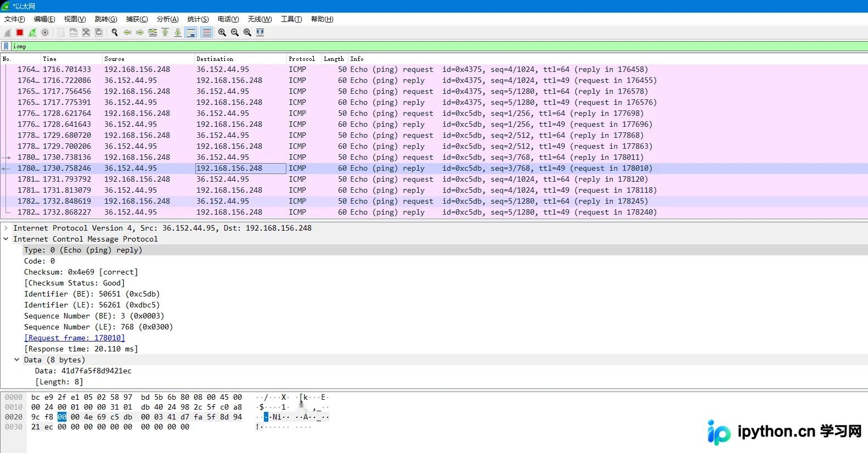Expand the Internet Protocol Version 4 section
This screenshot has height=453, width=868.
[x=6, y=228]
